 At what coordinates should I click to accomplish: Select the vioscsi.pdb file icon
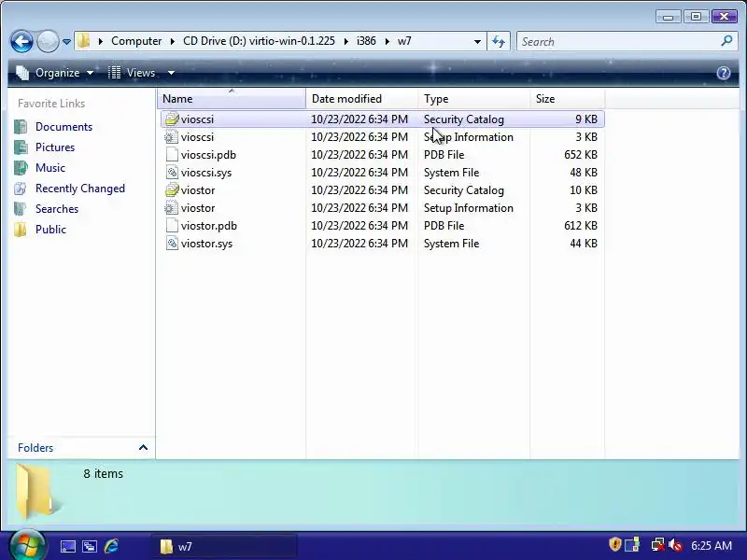click(172, 155)
